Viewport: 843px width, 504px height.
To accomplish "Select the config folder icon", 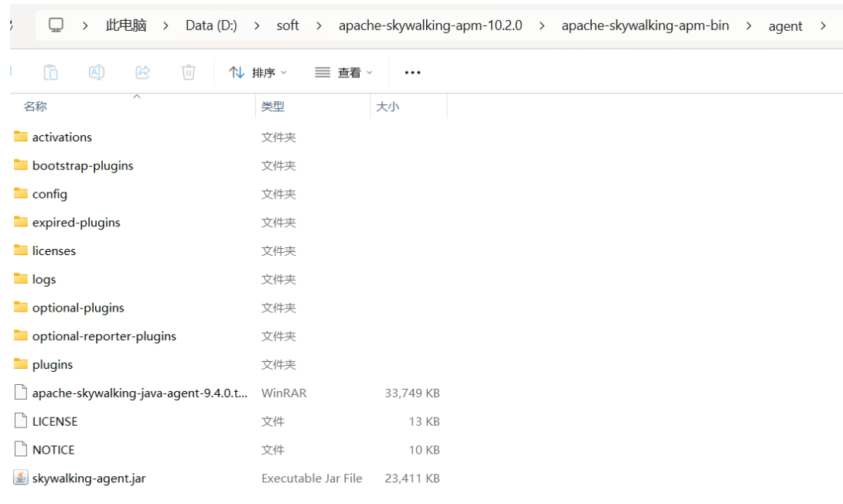I will pos(20,193).
